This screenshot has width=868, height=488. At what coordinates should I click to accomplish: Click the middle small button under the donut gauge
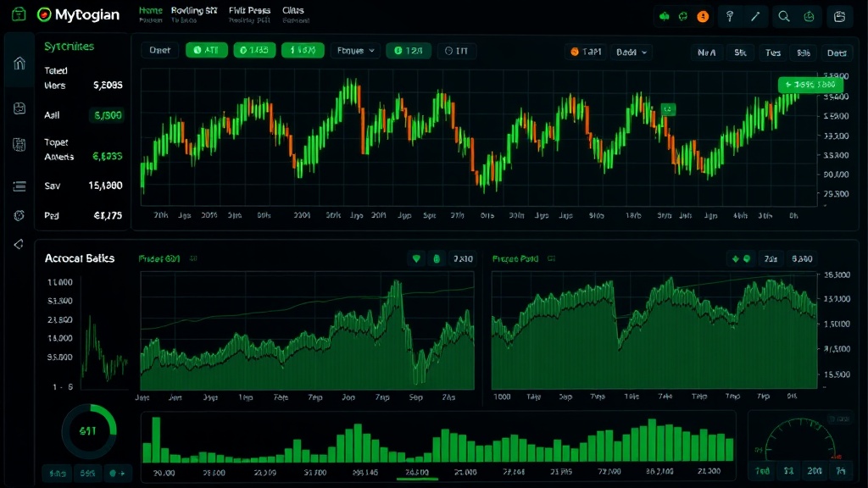[x=87, y=474]
